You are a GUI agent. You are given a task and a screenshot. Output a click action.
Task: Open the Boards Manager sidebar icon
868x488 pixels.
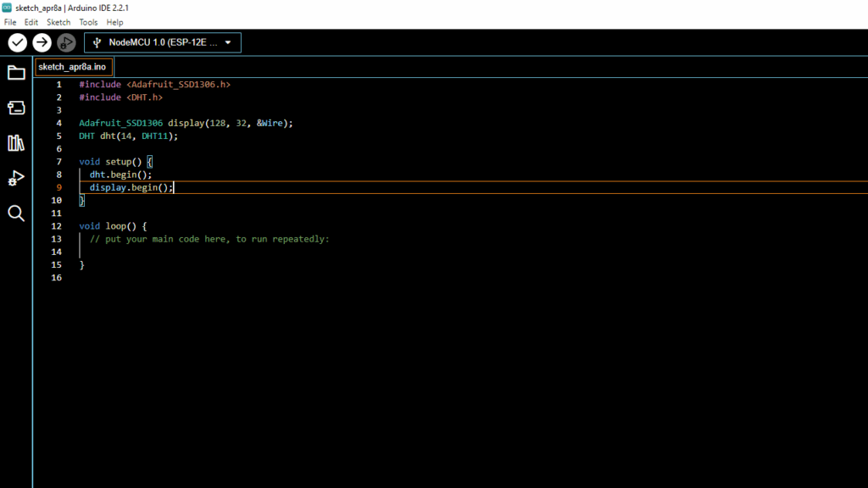tap(16, 108)
